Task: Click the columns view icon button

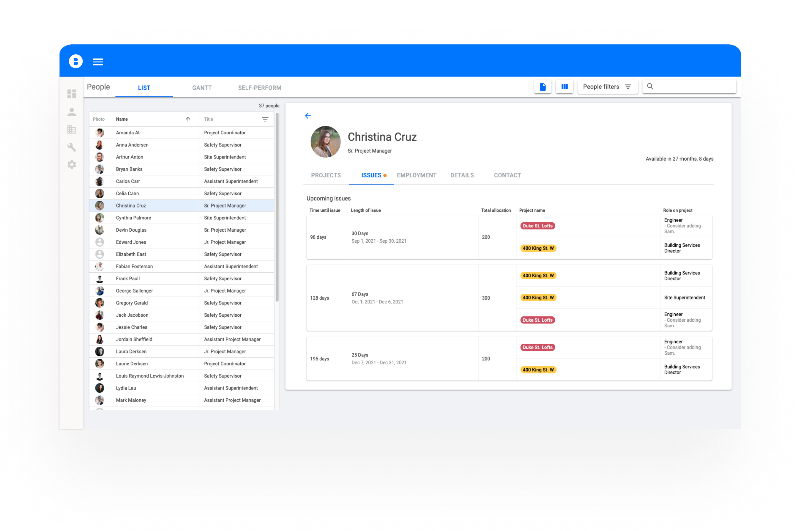Action: coord(564,87)
